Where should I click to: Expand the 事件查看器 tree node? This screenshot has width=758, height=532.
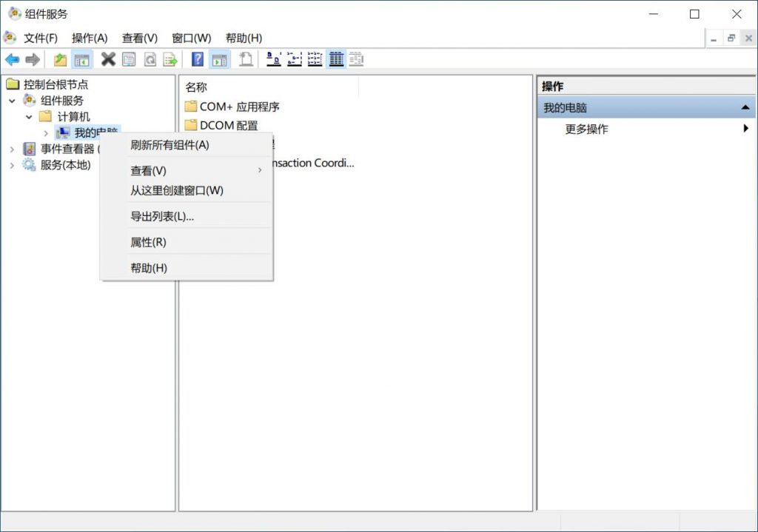pyautogui.click(x=12, y=149)
